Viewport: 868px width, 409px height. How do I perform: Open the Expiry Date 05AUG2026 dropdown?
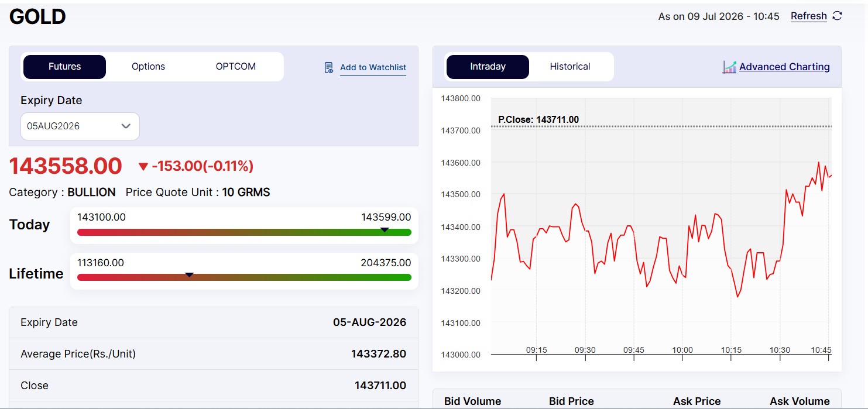(80, 126)
